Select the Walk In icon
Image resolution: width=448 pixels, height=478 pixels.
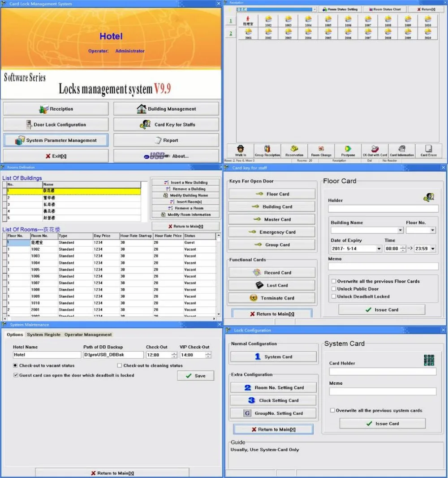pyautogui.click(x=241, y=150)
